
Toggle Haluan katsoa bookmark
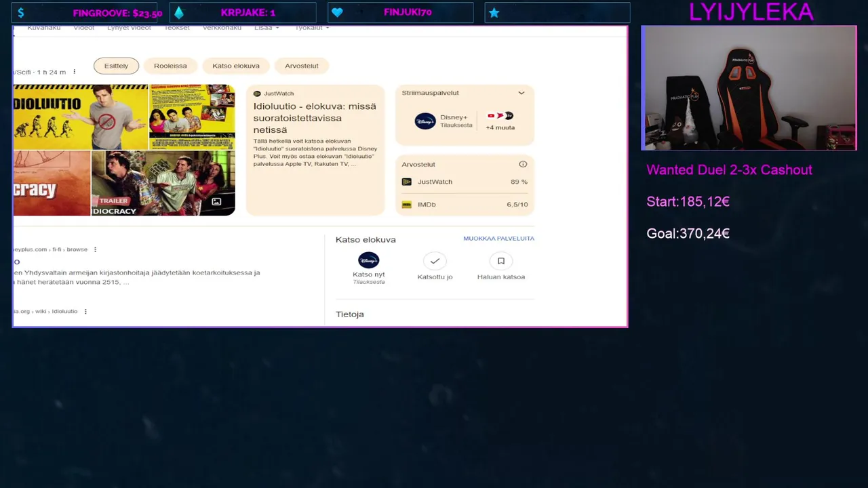pyautogui.click(x=501, y=261)
